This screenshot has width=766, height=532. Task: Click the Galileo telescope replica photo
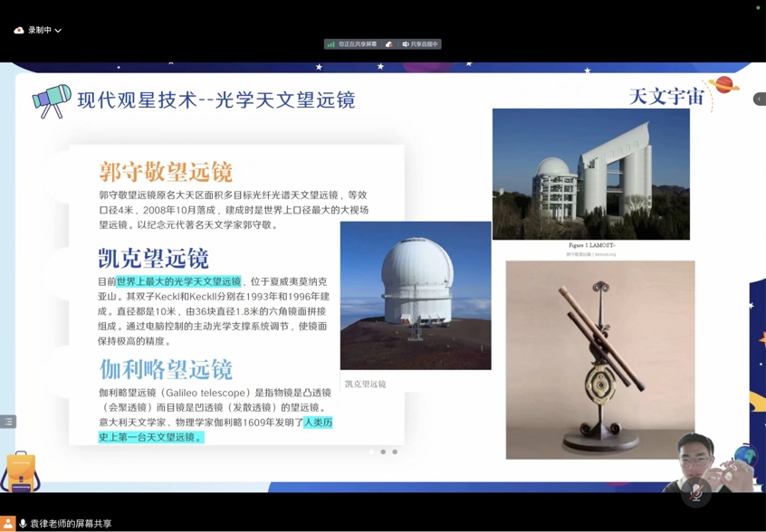coord(599,359)
